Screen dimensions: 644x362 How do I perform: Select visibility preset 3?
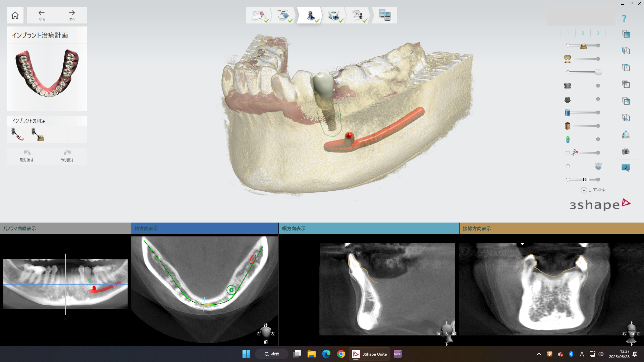tap(598, 33)
